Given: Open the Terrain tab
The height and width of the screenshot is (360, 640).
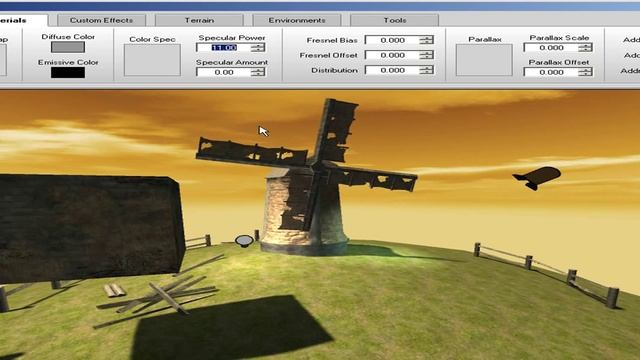Looking at the screenshot, I should click(x=199, y=20).
